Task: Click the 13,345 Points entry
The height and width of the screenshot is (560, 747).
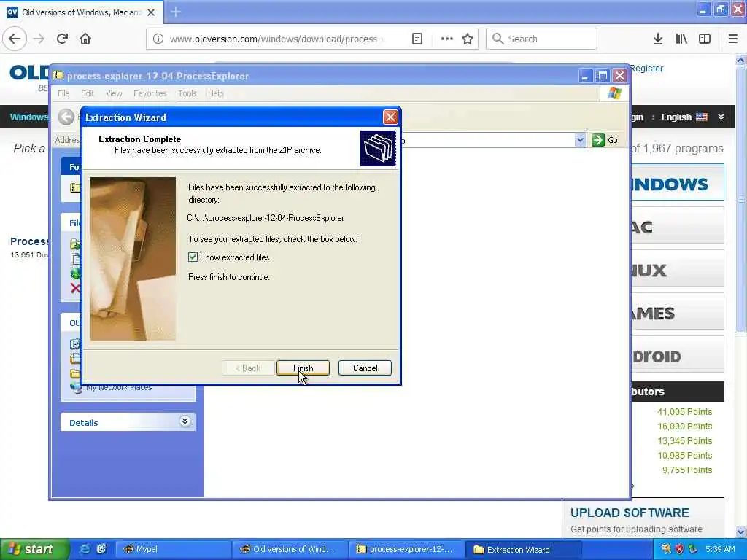Action: pyautogui.click(x=684, y=441)
